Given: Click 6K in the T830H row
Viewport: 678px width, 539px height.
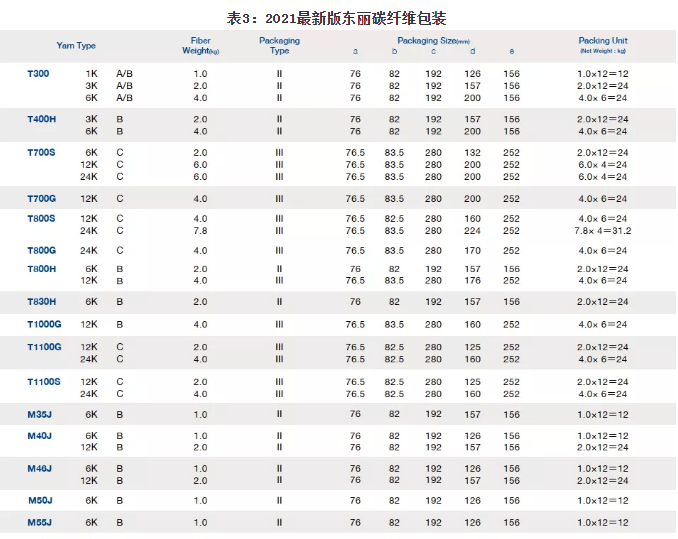Looking at the screenshot, I should coord(91,302).
